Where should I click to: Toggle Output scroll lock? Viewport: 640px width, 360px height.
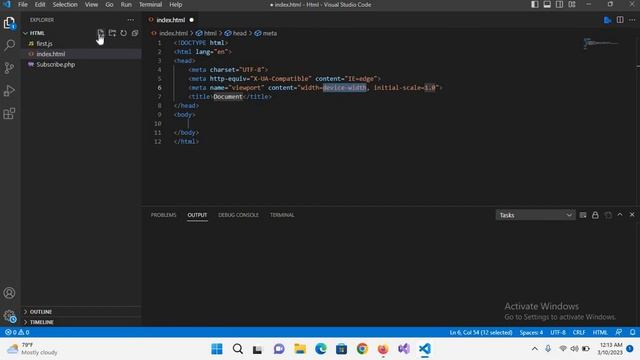pos(595,215)
